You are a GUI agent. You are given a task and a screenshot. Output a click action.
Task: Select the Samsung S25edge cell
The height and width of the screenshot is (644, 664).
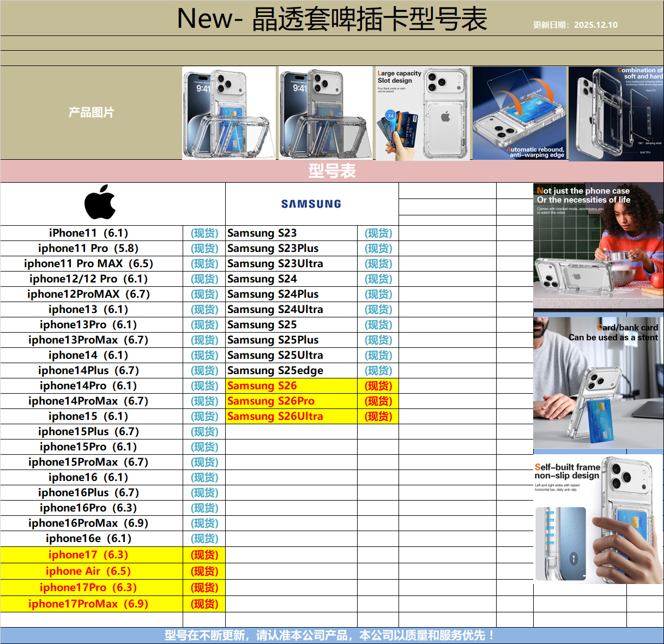[292, 370]
